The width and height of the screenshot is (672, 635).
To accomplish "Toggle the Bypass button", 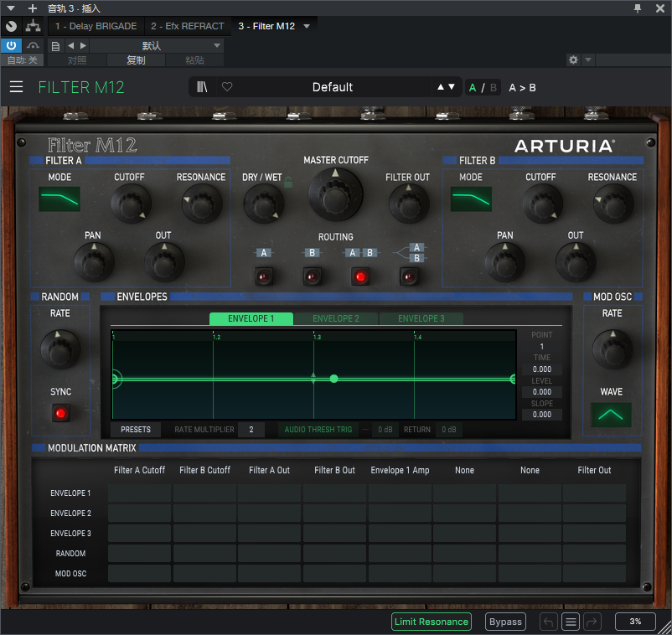I will (505, 622).
